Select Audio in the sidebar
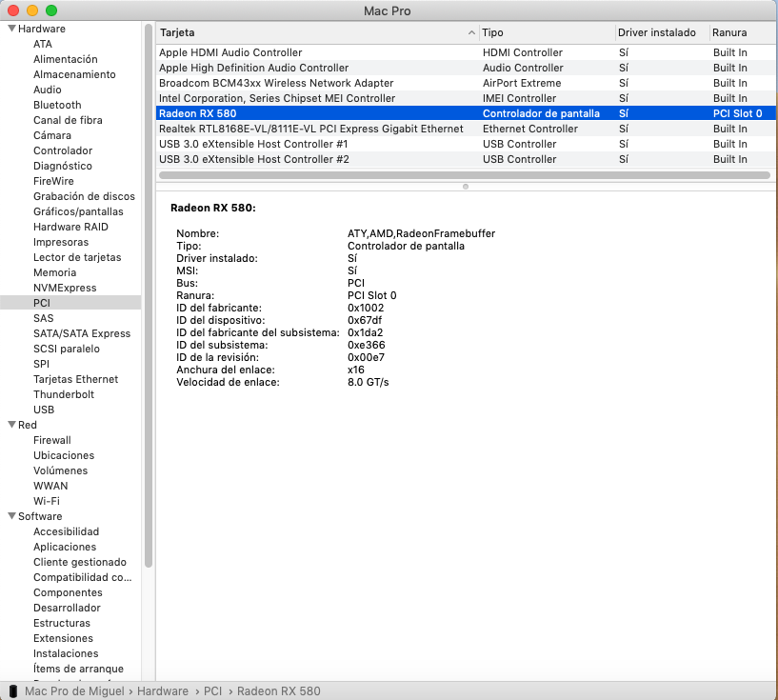 click(x=47, y=90)
